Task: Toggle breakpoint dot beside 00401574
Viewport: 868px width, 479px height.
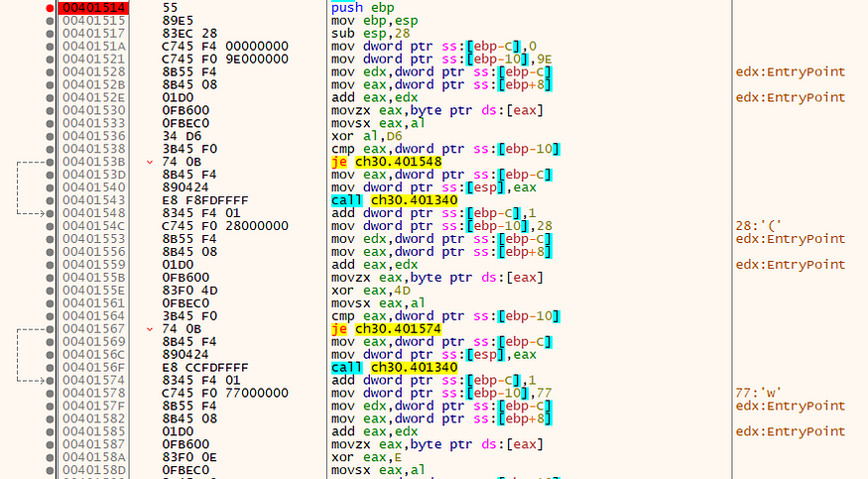Action: coord(50,381)
